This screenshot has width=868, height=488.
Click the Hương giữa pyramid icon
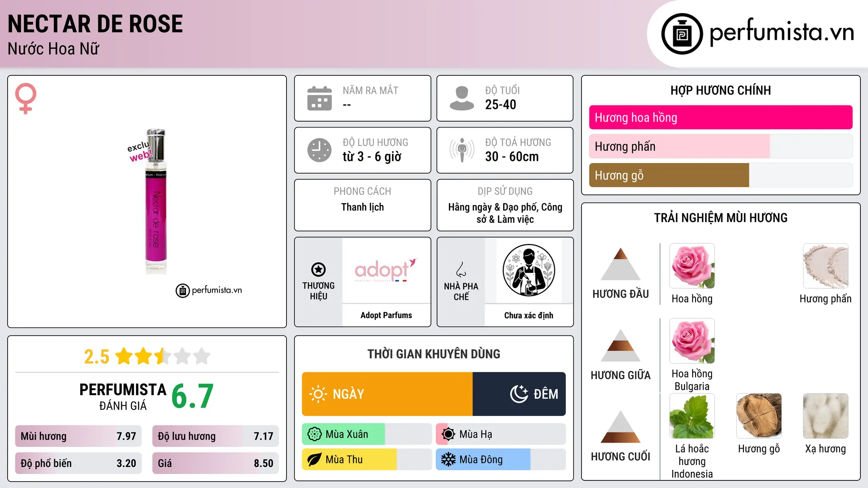620,345
